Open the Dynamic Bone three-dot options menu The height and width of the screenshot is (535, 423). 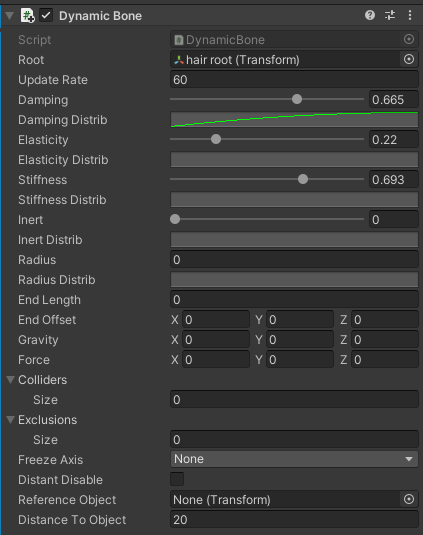coord(410,15)
